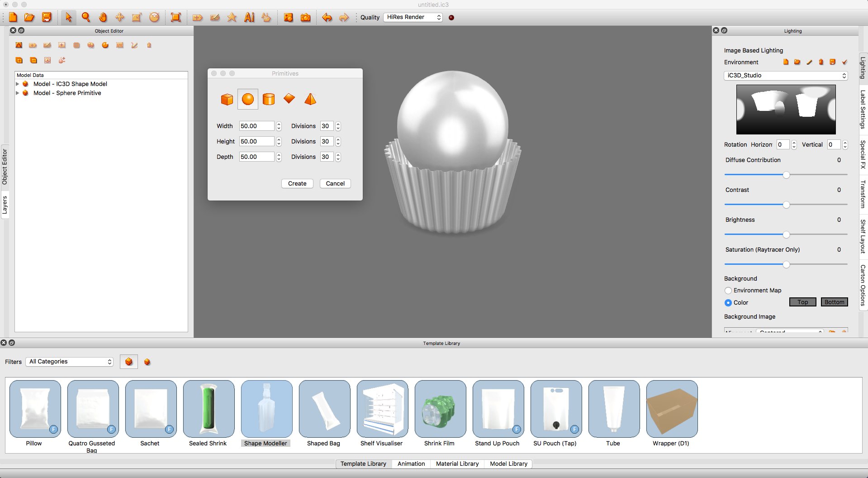Select the cone primitive in the Primitives dialog
Image resolution: width=868 pixels, height=478 pixels.
pyautogui.click(x=310, y=99)
